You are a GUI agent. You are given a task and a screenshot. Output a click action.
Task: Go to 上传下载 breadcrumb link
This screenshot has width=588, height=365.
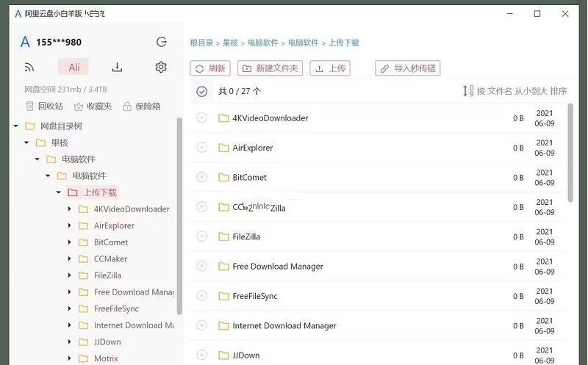tap(343, 43)
